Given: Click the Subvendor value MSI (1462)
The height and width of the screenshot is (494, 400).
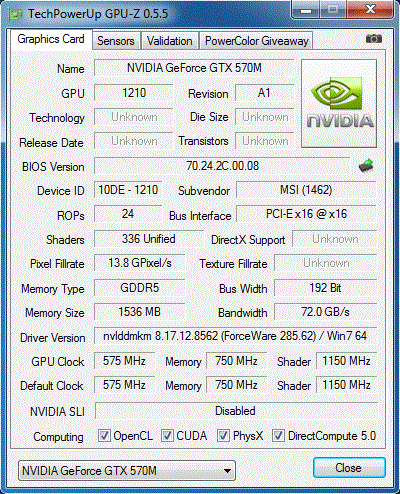Looking at the screenshot, I should 306,190.
